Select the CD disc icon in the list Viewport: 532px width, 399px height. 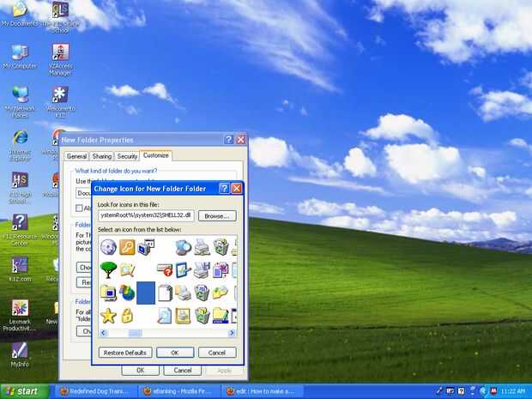(108, 246)
